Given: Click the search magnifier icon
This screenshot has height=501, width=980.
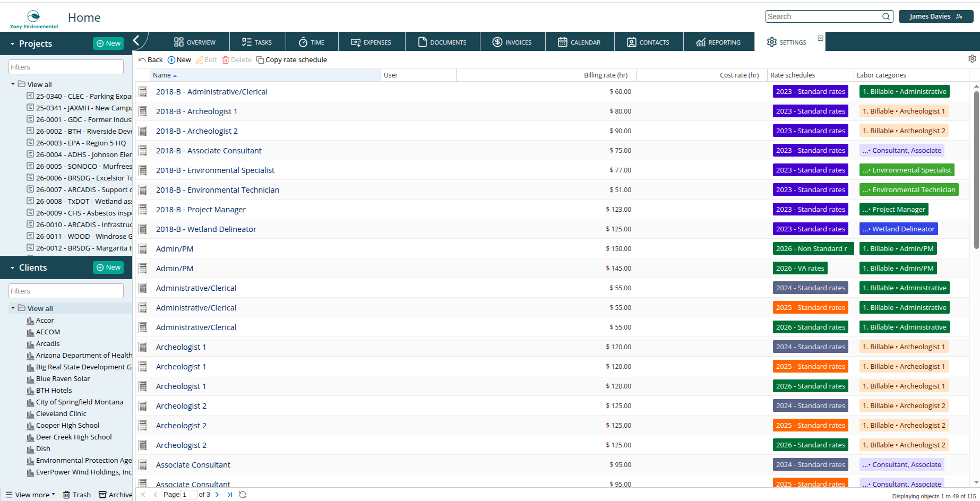Looking at the screenshot, I should click(886, 16).
